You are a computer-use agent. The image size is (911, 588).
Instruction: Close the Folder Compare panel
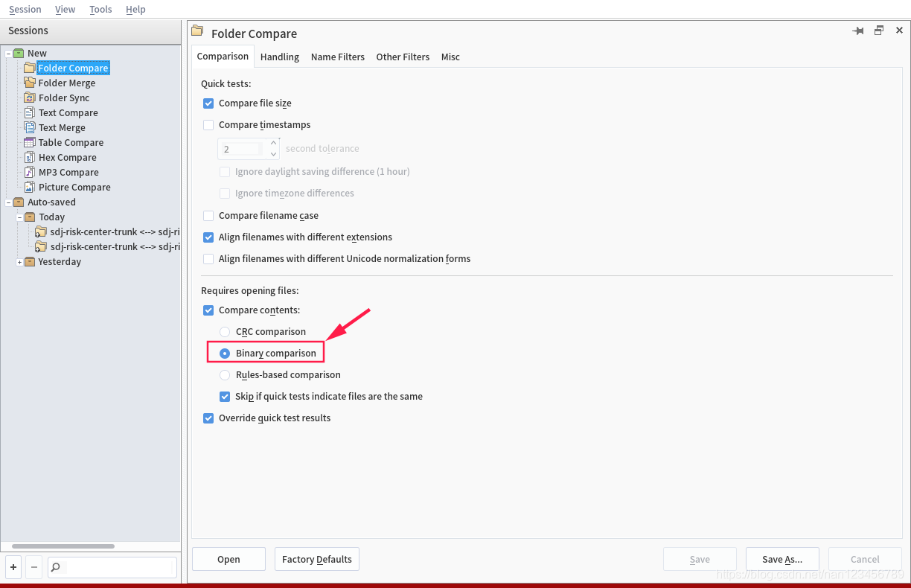(899, 31)
